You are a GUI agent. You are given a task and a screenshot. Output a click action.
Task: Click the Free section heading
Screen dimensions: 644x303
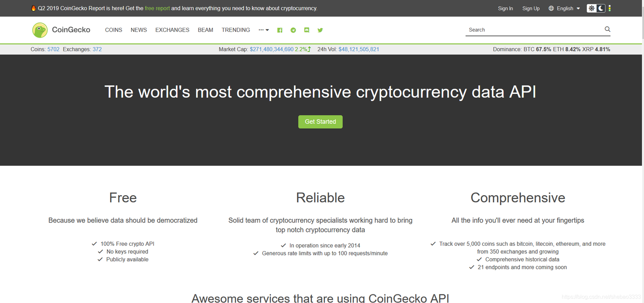pos(123,198)
